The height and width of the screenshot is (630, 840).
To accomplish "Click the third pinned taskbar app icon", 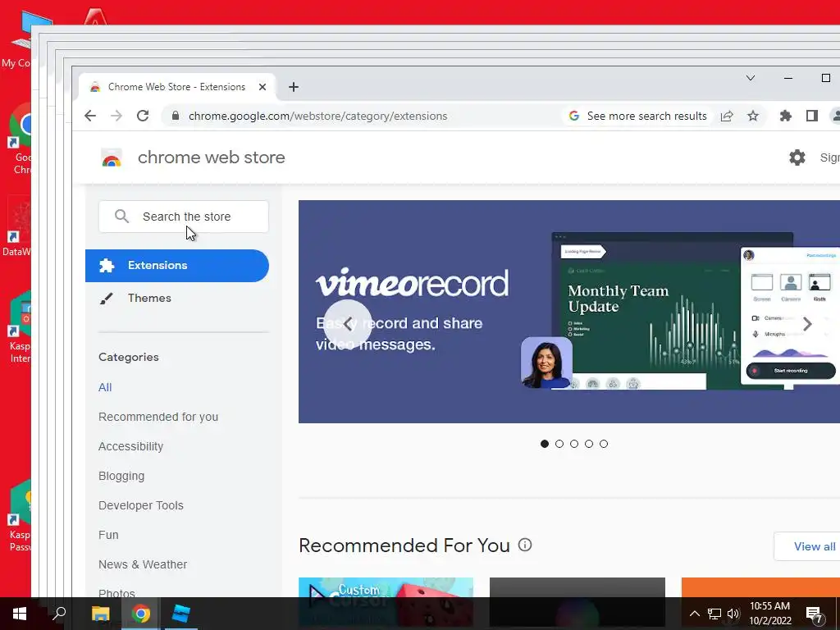I will (181, 614).
